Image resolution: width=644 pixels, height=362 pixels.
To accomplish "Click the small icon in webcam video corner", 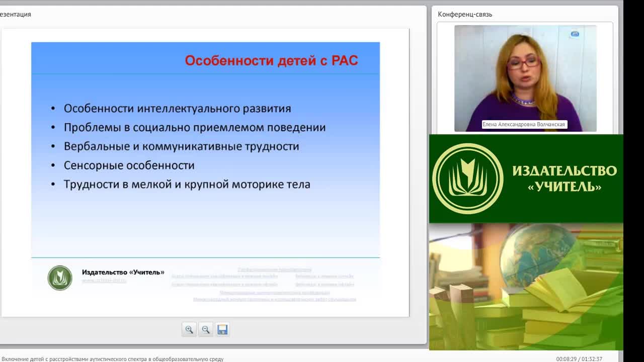I will click(x=575, y=34).
